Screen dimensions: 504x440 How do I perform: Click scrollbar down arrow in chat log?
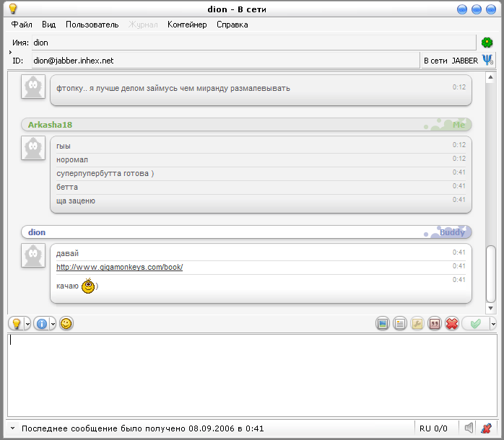click(490, 308)
